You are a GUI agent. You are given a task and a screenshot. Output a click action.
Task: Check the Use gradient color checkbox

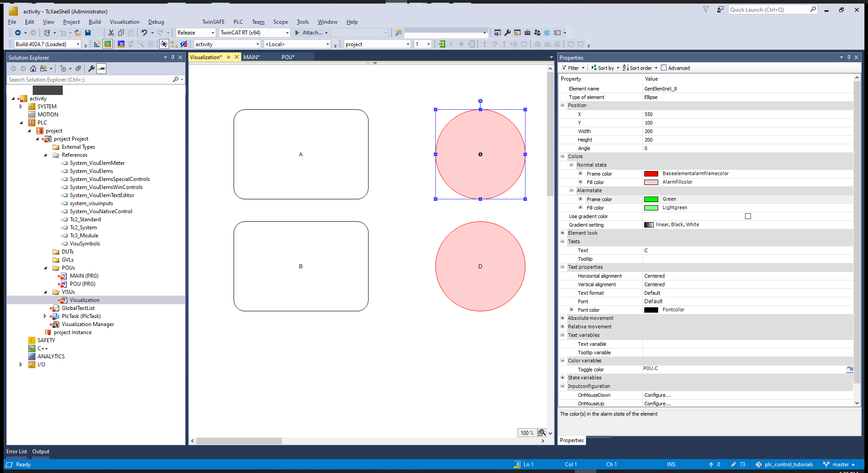pos(748,216)
